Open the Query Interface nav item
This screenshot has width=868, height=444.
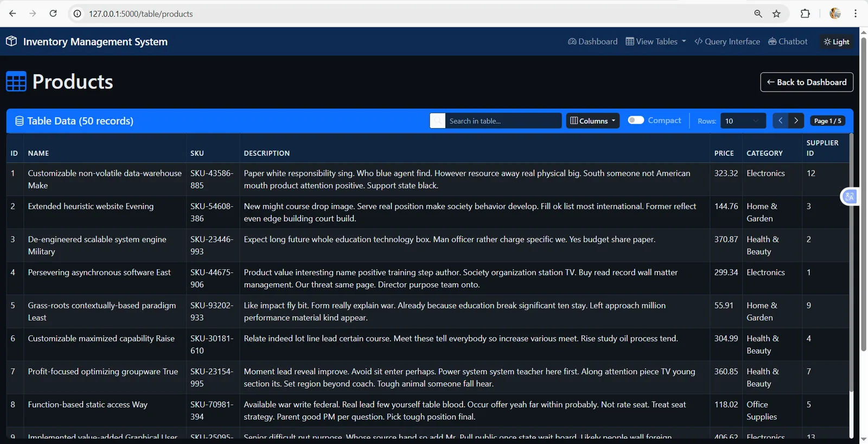coord(727,41)
